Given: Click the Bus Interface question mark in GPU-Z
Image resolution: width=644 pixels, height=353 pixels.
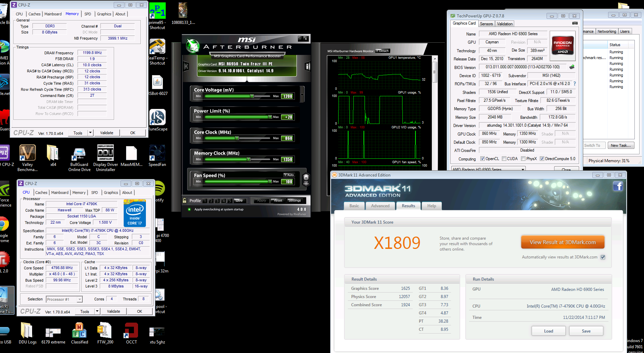Looking at the screenshot, I should click(574, 84).
